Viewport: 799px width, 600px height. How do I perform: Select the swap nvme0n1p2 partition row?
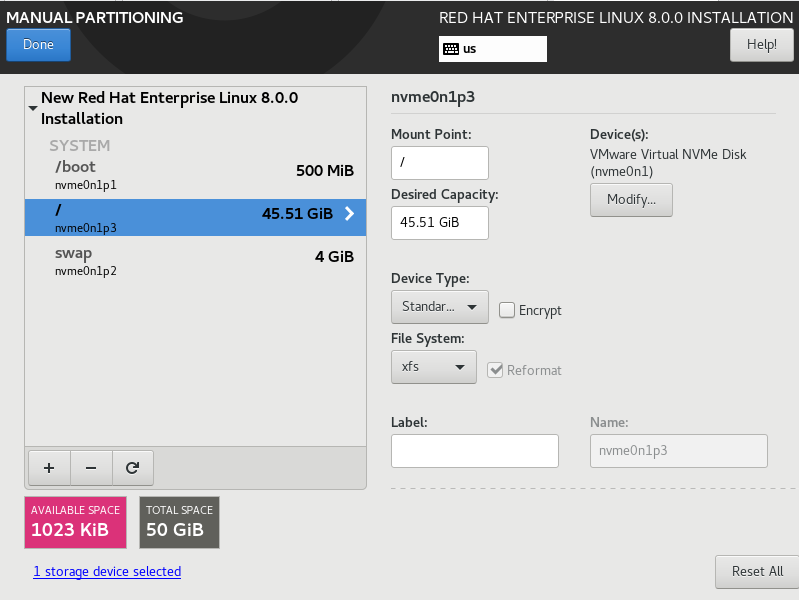click(x=195, y=261)
